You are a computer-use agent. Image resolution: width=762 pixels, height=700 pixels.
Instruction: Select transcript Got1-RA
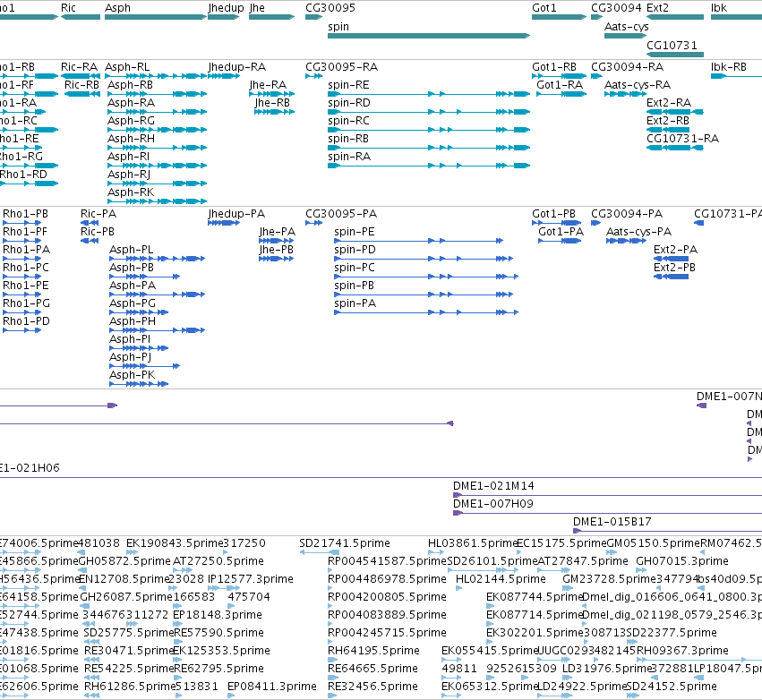point(561,94)
